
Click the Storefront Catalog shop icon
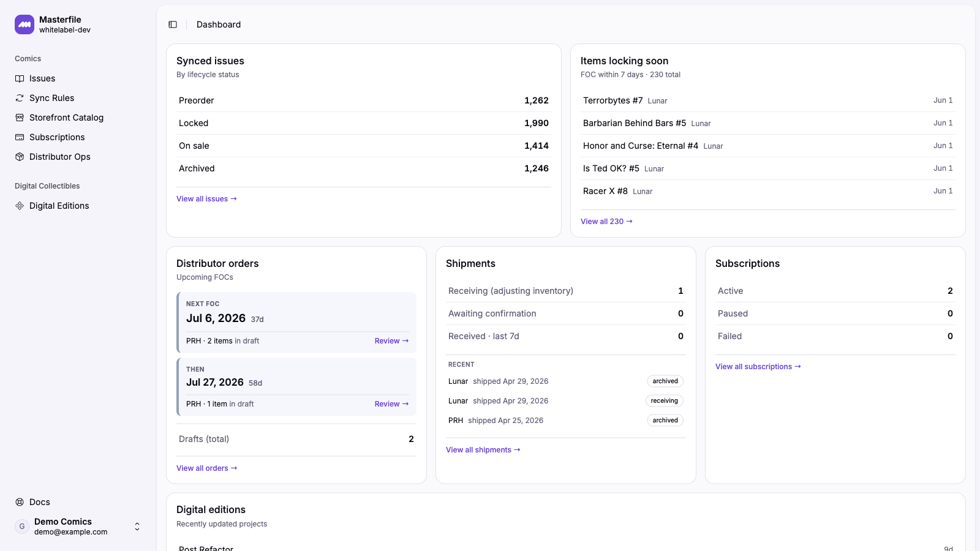click(20, 118)
